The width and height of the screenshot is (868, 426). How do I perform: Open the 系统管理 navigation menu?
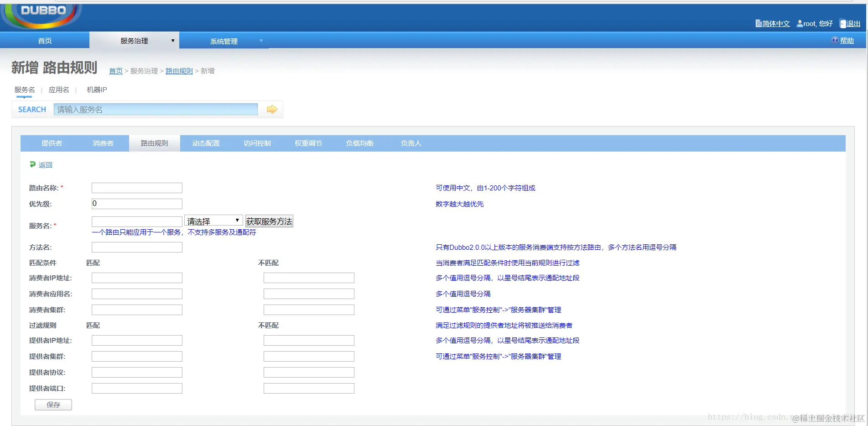tap(224, 41)
